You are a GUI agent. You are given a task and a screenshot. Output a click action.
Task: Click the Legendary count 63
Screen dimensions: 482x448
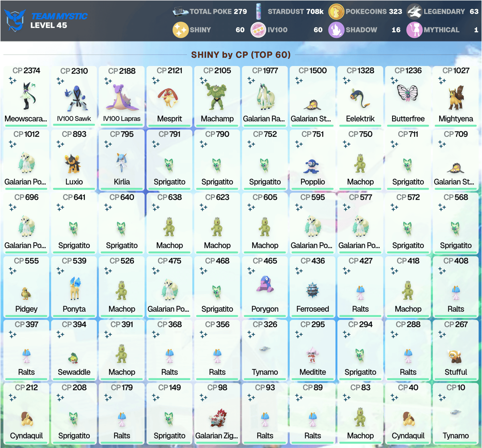474,12
